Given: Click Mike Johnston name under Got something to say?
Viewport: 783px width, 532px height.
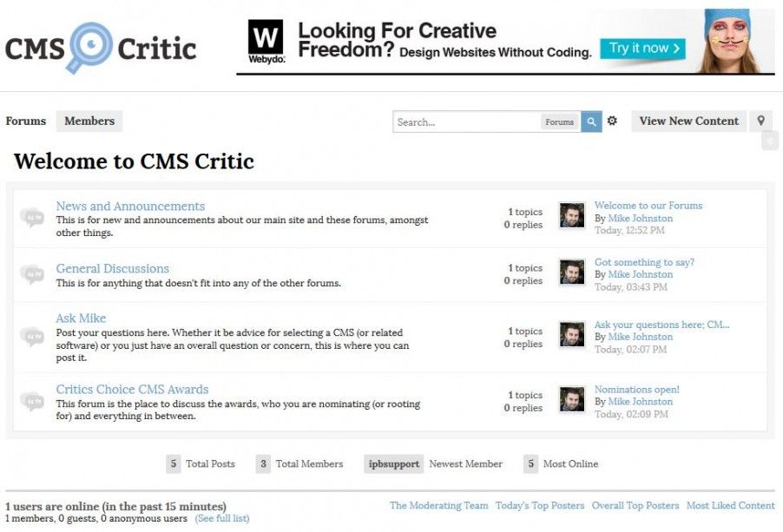Looking at the screenshot, I should click(640, 274).
